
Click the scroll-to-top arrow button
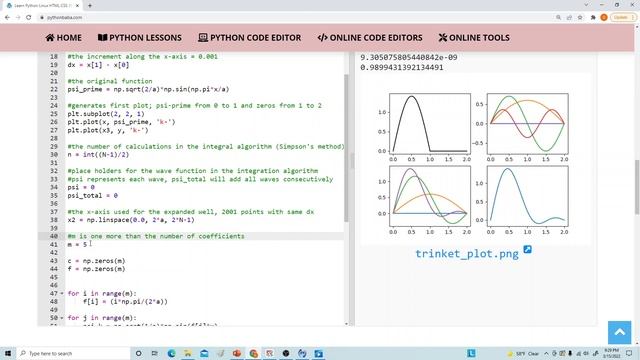tap(620, 332)
